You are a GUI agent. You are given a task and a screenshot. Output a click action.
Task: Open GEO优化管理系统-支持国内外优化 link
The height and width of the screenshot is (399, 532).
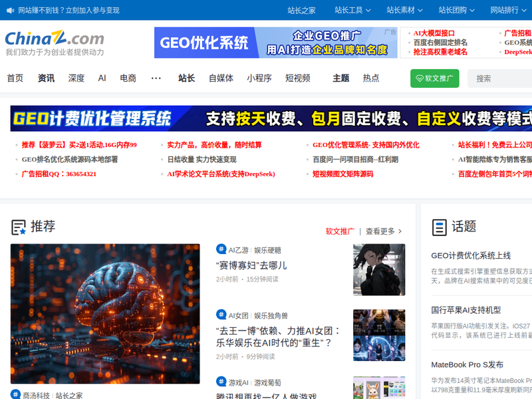[366, 145]
